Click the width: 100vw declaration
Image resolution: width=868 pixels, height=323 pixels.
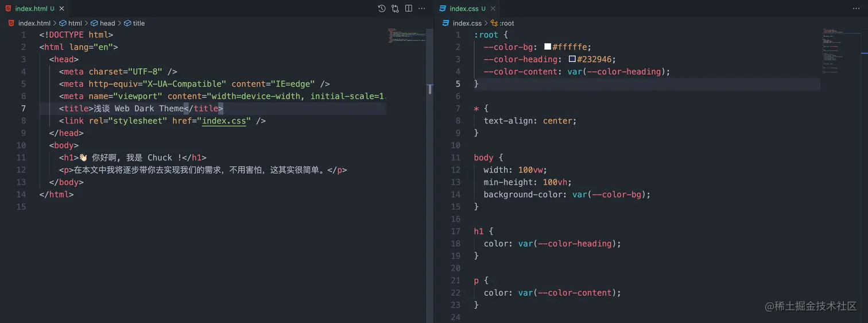pos(516,170)
